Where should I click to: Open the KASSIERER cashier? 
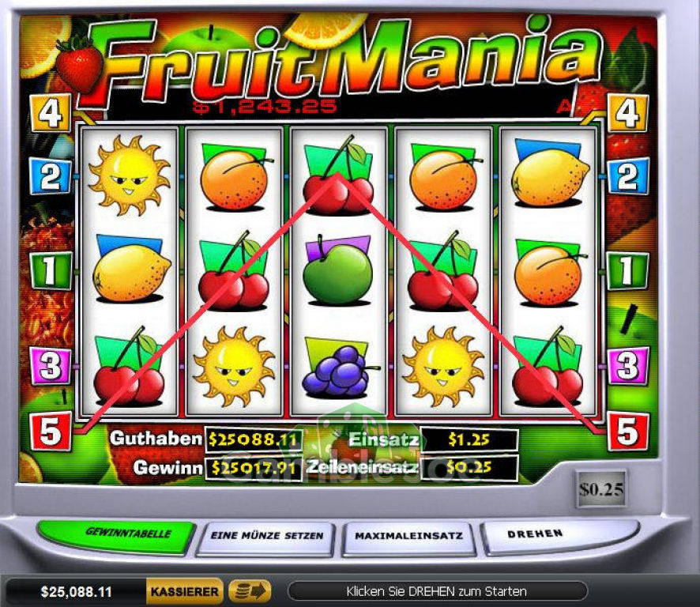[184, 592]
